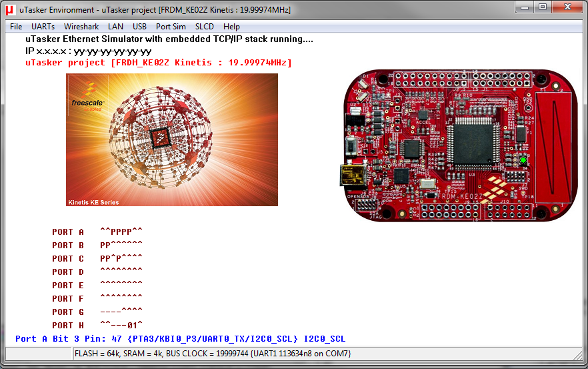Click the uTasker Ethernet Simulator running line

click(x=169, y=39)
